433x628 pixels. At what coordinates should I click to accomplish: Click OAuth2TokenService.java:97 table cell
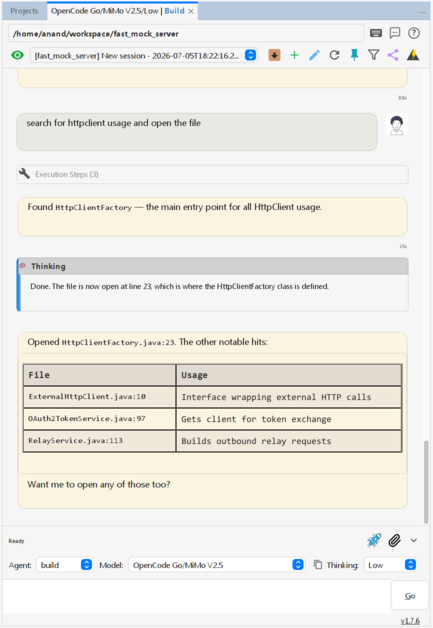click(99, 419)
